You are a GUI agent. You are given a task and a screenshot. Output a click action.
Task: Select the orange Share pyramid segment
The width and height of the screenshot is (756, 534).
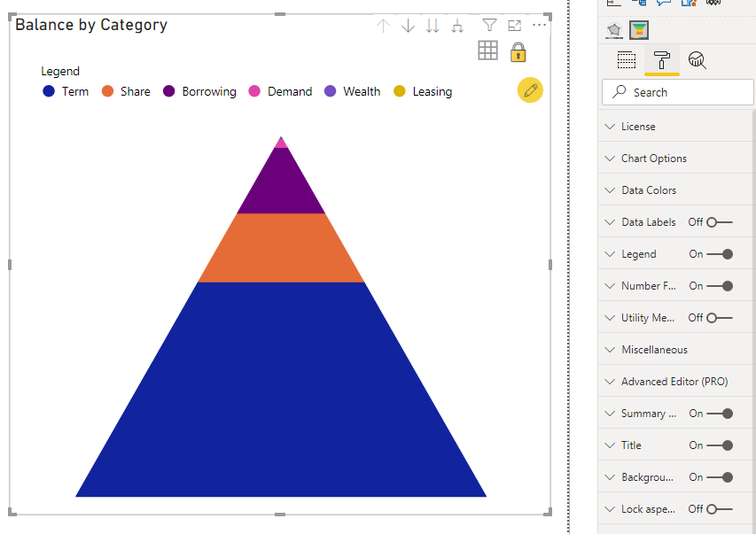pos(281,248)
